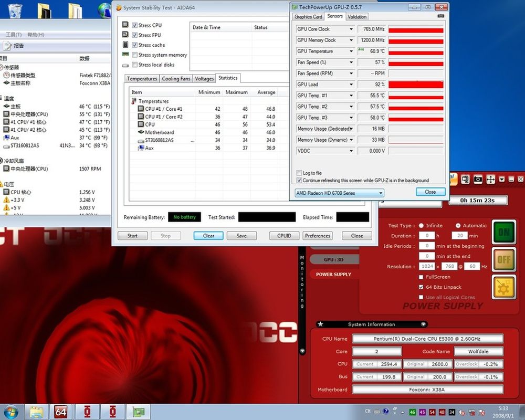Open the AMD Radeon HD 6700 Series dropdown

tap(340, 193)
